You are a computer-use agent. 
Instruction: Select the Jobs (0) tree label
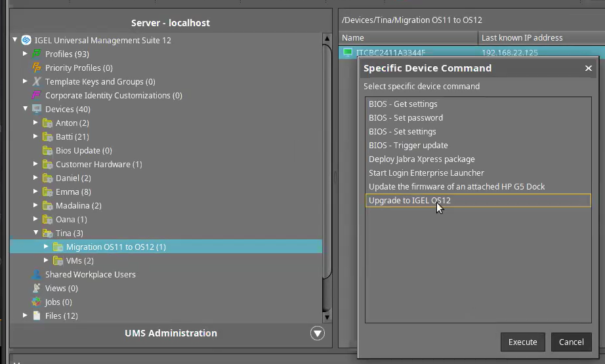click(x=58, y=302)
